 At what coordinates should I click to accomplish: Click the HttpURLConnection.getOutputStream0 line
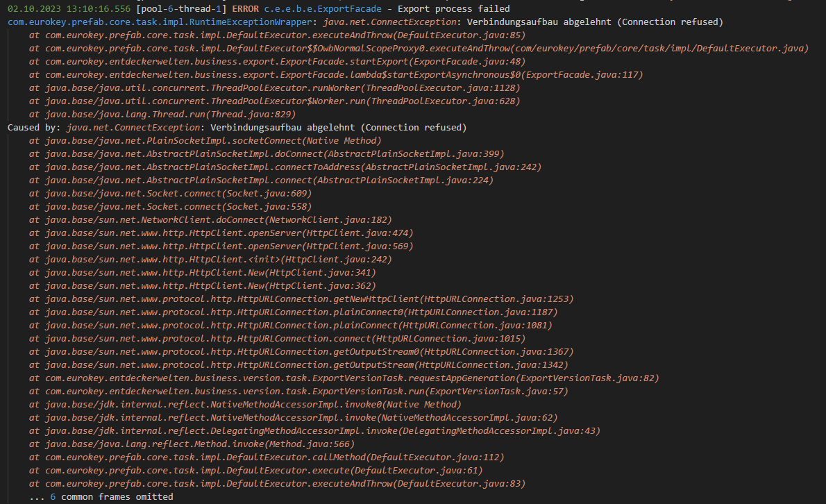click(x=301, y=351)
